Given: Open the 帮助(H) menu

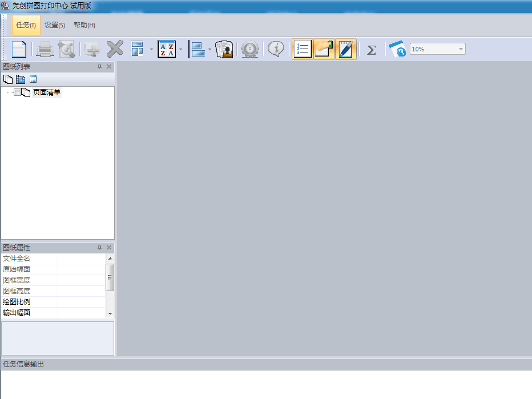Looking at the screenshot, I should [84, 25].
